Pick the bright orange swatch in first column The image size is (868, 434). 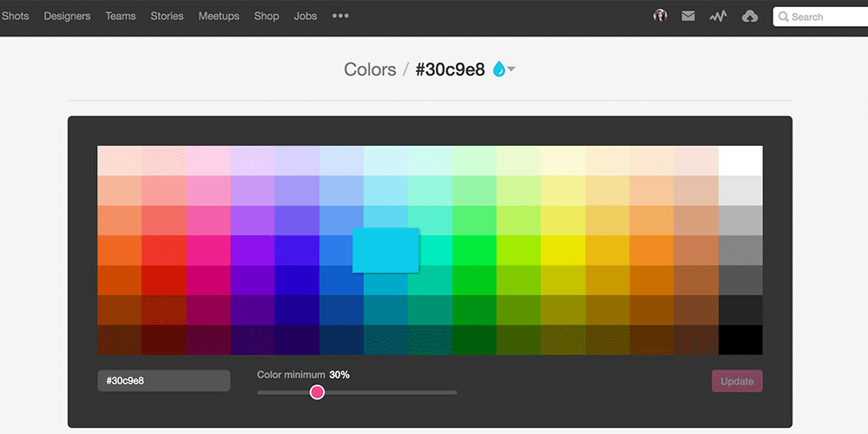[120, 250]
